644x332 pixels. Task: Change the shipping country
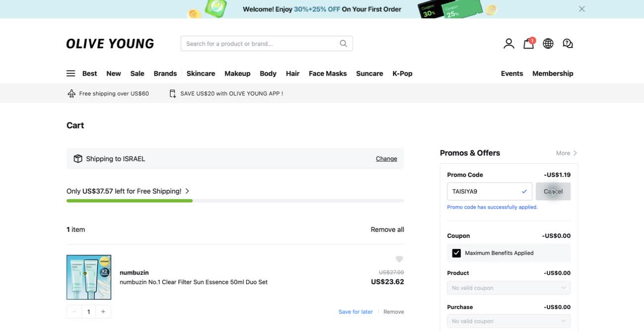coord(386,159)
